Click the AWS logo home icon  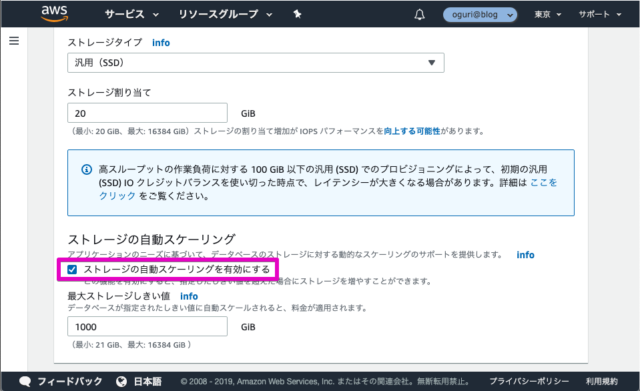[54, 13]
